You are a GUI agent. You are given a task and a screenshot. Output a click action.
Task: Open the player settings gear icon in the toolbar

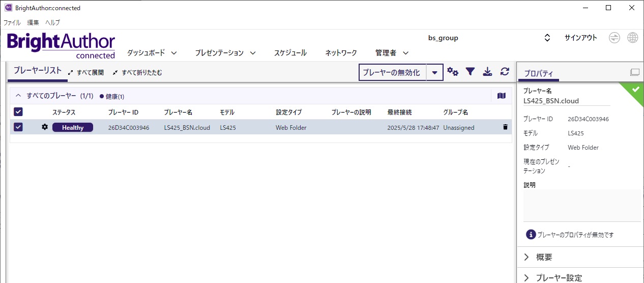click(x=453, y=72)
